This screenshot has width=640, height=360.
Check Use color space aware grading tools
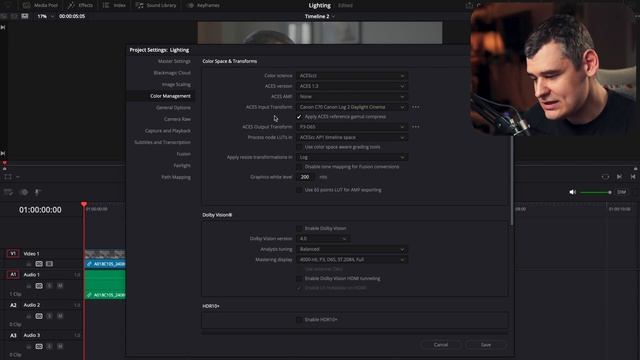[x=299, y=147]
